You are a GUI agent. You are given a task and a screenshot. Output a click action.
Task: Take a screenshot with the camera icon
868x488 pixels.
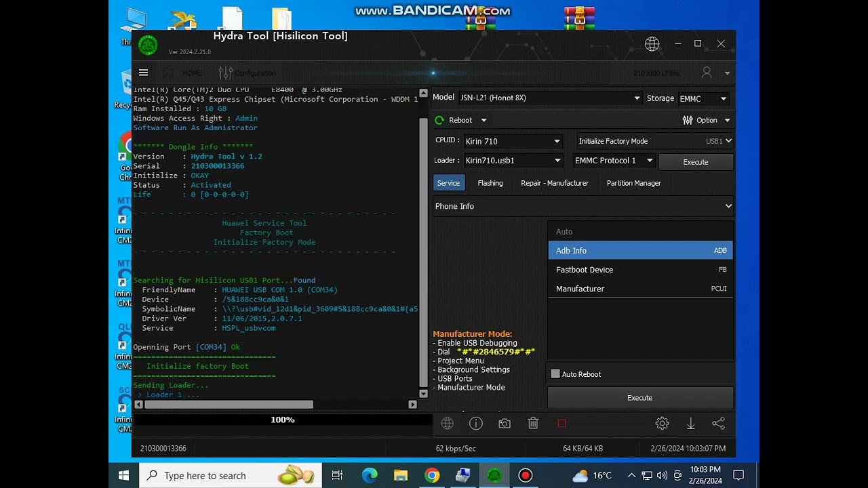[505, 424]
